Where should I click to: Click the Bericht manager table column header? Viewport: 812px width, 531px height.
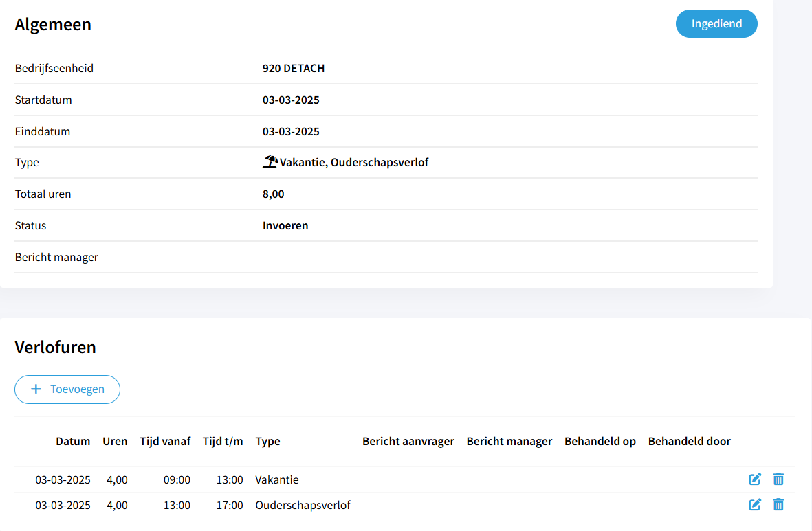pos(509,442)
